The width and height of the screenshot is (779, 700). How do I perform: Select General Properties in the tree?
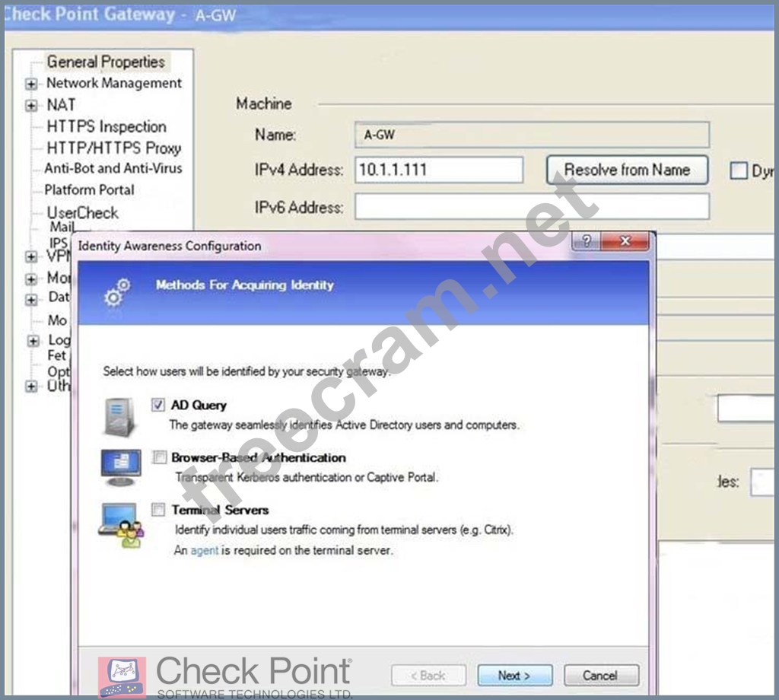[106, 62]
